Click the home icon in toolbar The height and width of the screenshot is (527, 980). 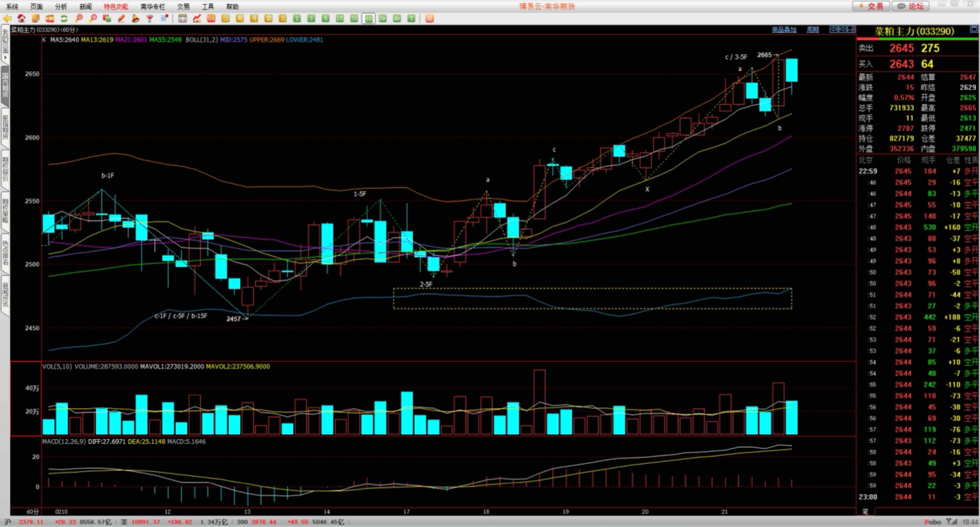tap(21, 18)
